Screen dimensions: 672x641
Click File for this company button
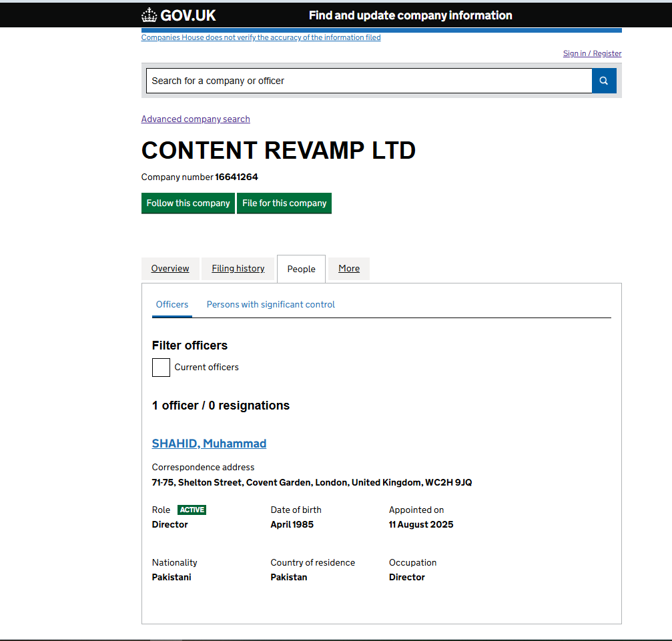(x=284, y=203)
